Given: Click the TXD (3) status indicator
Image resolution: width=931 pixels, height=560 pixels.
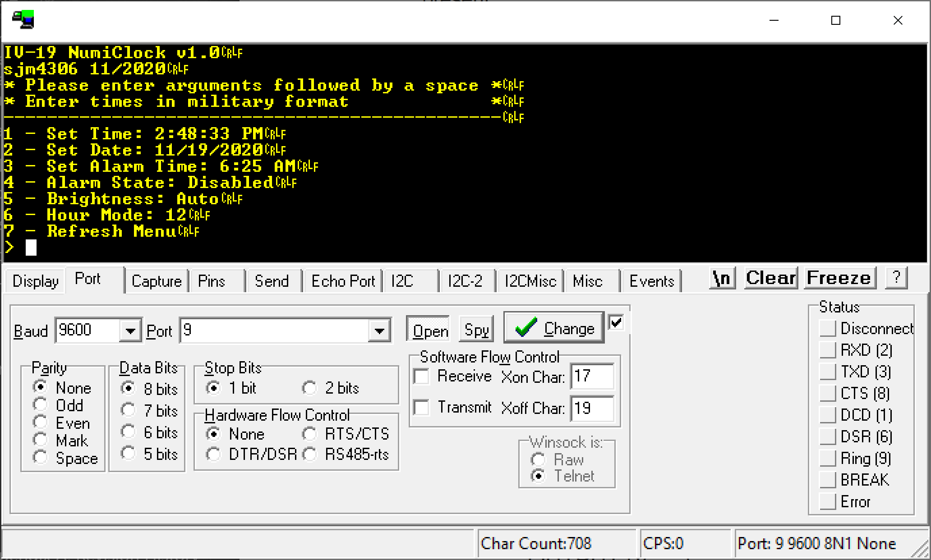Looking at the screenshot, I should point(828,372).
